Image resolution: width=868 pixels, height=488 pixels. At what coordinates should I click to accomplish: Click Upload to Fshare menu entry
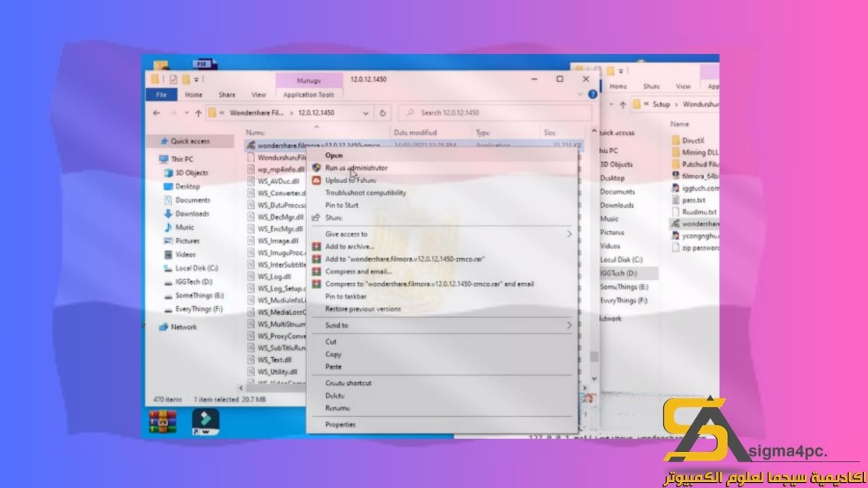351,180
